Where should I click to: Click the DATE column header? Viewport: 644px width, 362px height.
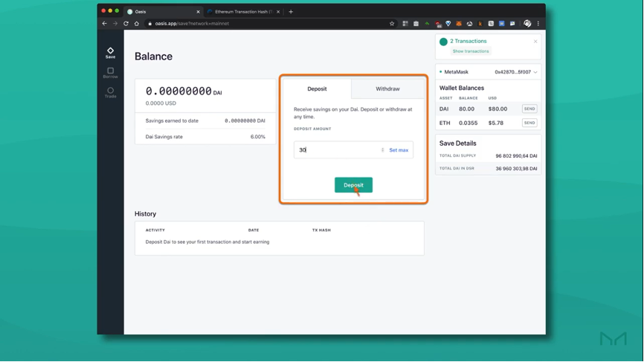coord(254,230)
